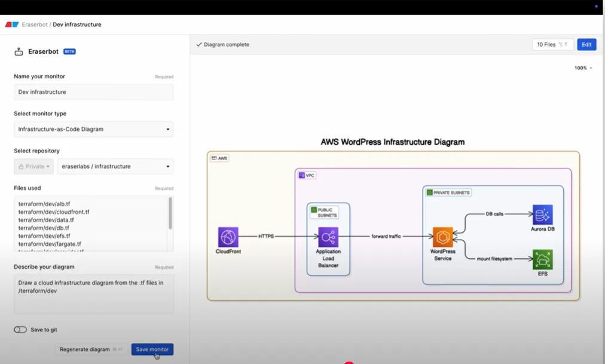Select terraform/dev/alb.tf in files list
The width and height of the screenshot is (605, 364).
click(x=44, y=204)
